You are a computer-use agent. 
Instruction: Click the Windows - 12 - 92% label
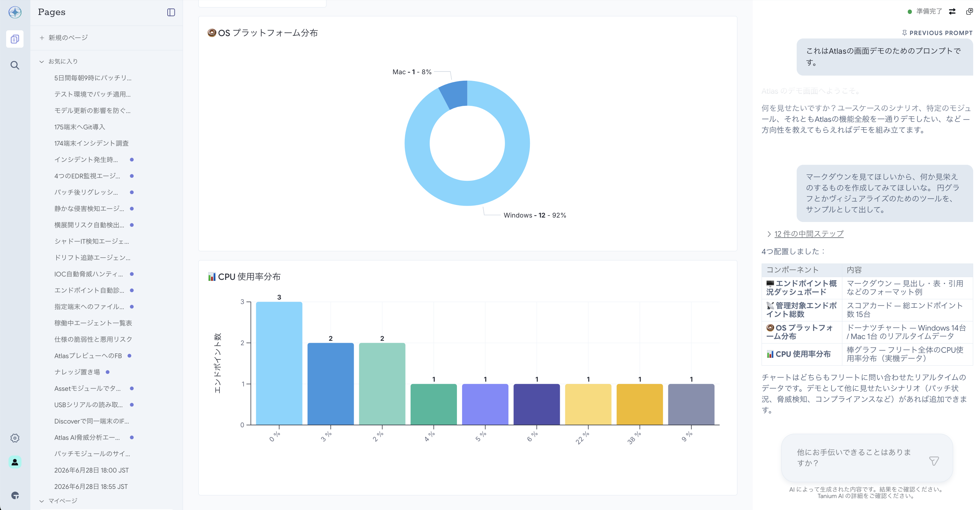(x=535, y=216)
